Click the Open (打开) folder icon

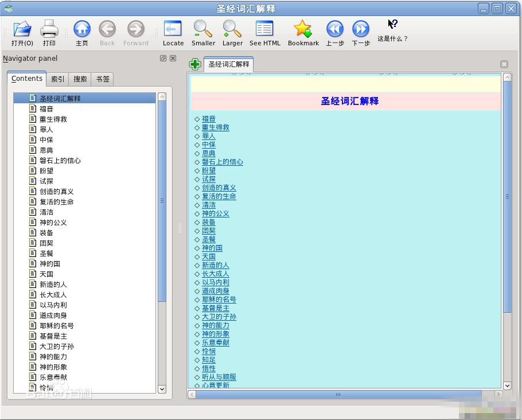(x=22, y=29)
